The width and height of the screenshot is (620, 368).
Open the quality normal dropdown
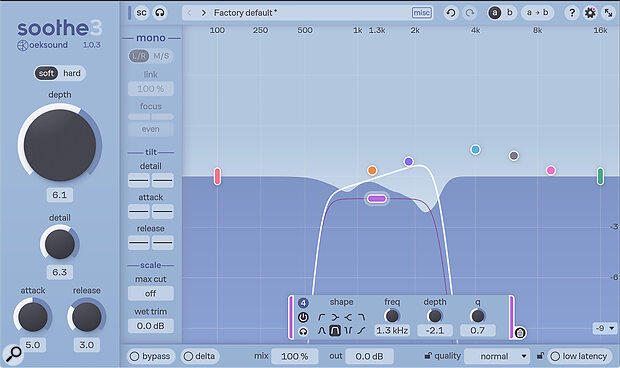pos(497,356)
